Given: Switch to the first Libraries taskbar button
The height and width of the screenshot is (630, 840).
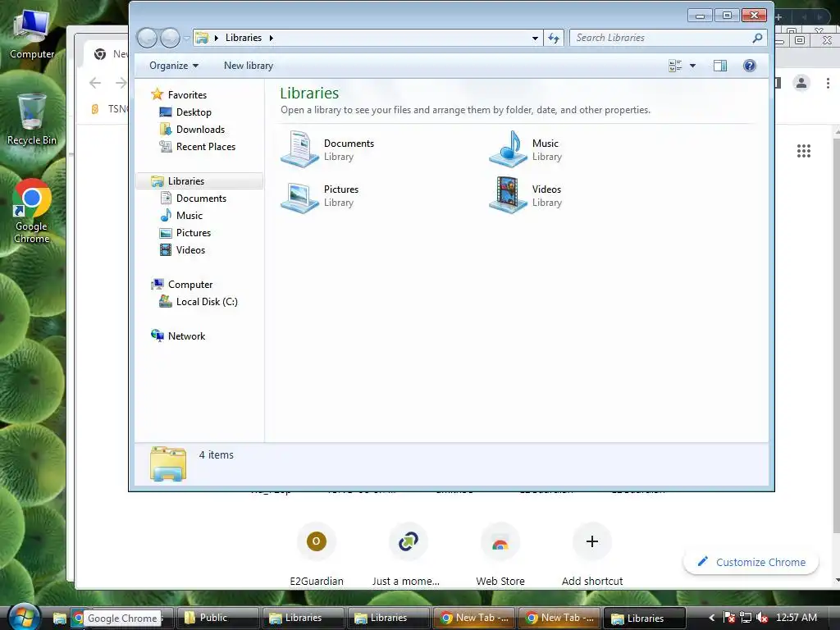Looking at the screenshot, I should click(x=304, y=618).
